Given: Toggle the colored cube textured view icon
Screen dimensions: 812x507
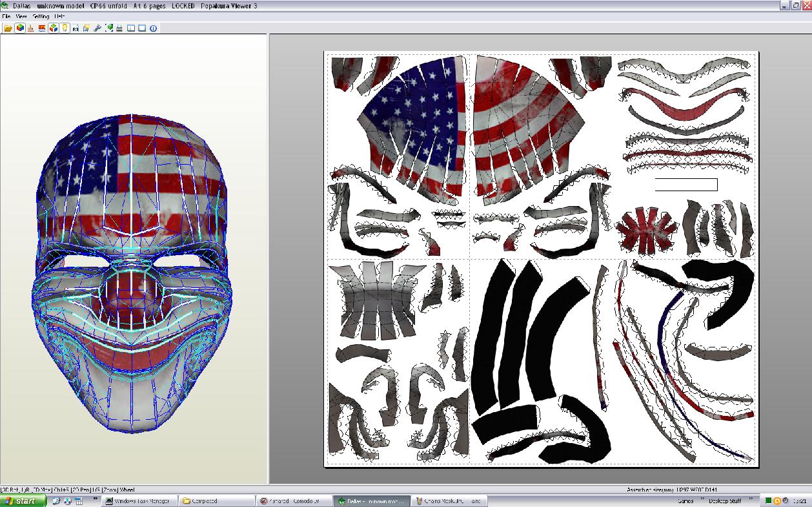Looking at the screenshot, I should (20, 28).
